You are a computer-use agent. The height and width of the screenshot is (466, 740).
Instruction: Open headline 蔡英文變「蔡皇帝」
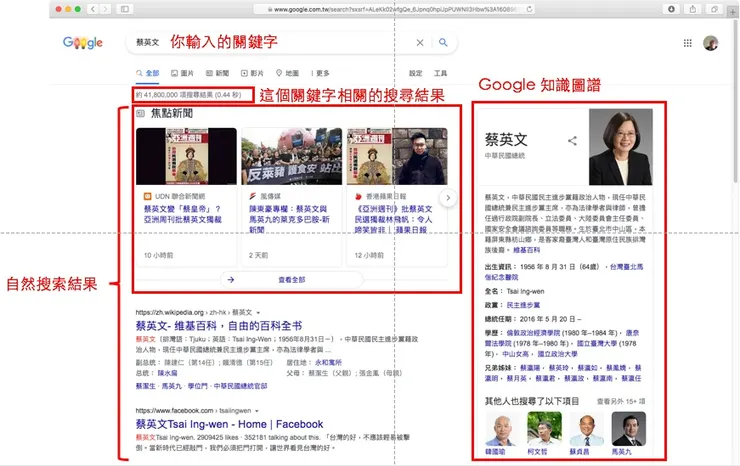[x=183, y=214]
